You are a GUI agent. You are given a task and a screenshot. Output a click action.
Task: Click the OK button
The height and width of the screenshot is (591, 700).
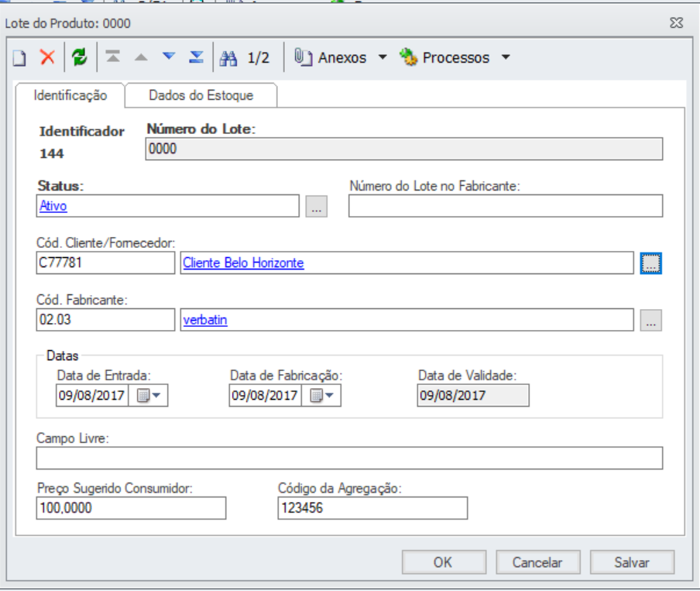[x=444, y=562]
